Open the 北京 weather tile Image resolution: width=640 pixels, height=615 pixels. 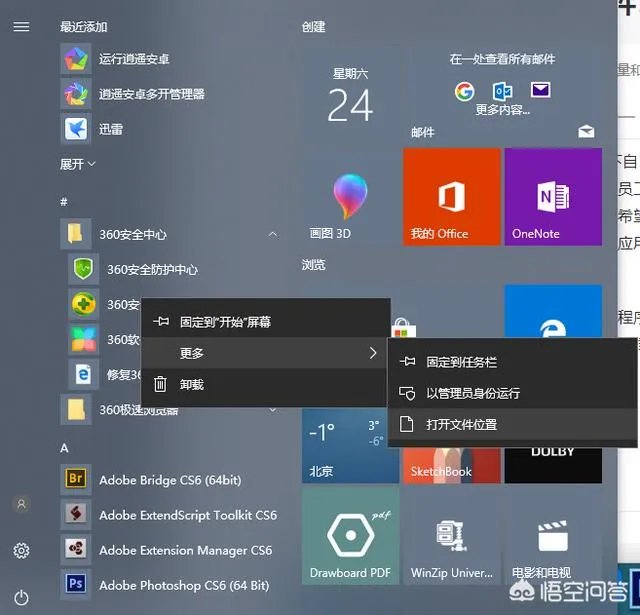[350, 445]
